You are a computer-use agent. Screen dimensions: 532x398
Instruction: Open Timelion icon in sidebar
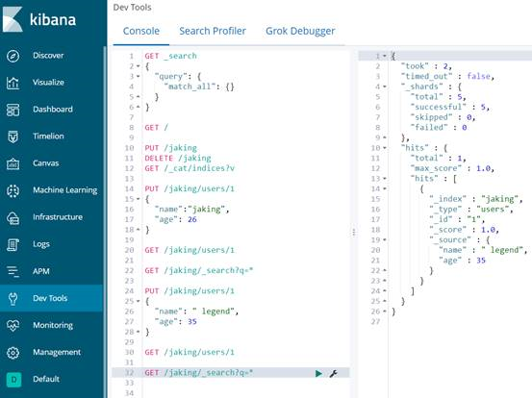(x=13, y=137)
